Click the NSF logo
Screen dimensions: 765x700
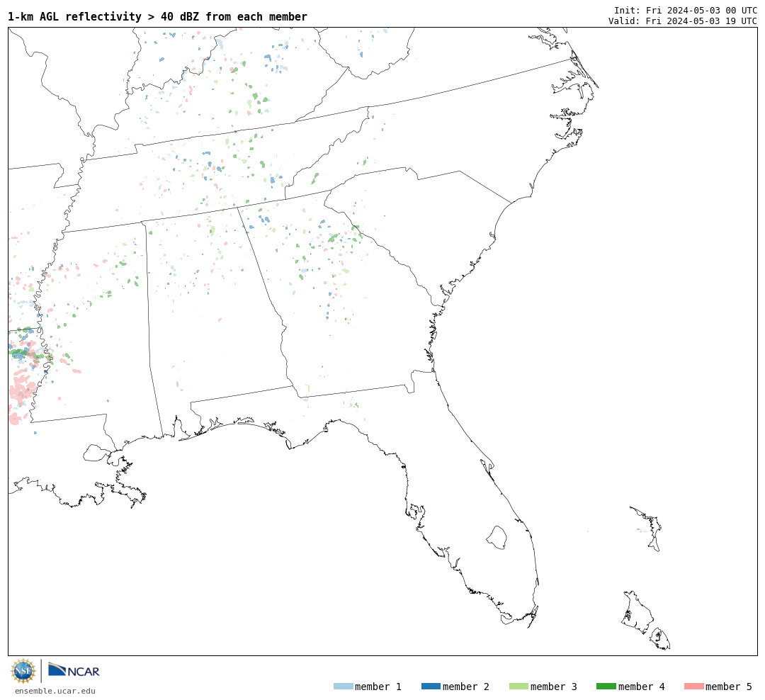tap(23, 671)
